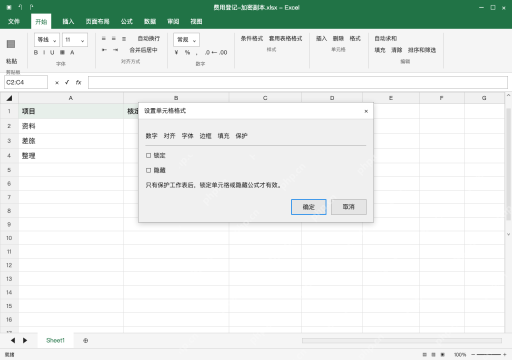
Task: Open the 对齐 tab in the dialog
Action: click(169, 136)
